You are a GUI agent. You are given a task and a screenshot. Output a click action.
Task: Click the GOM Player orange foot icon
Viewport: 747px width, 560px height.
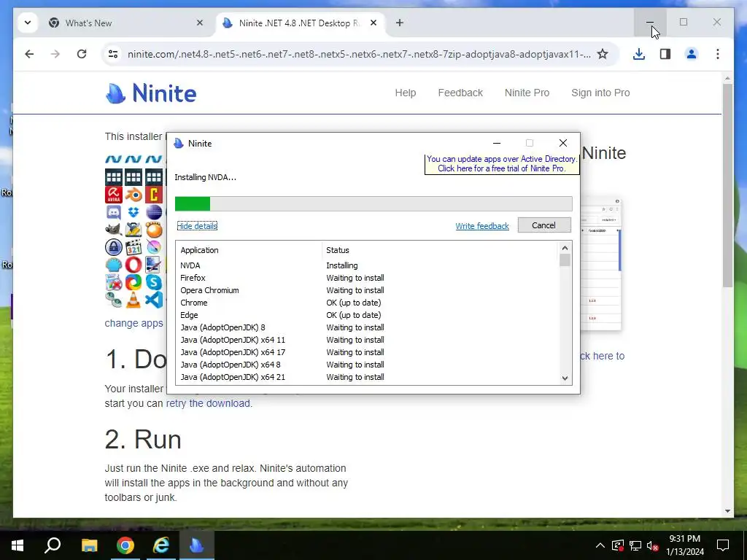[x=153, y=230]
